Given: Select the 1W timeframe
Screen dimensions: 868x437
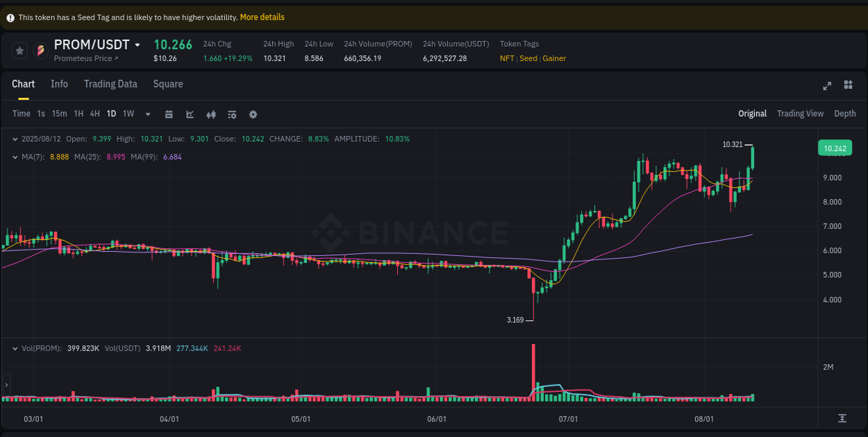Looking at the screenshot, I should tap(128, 114).
